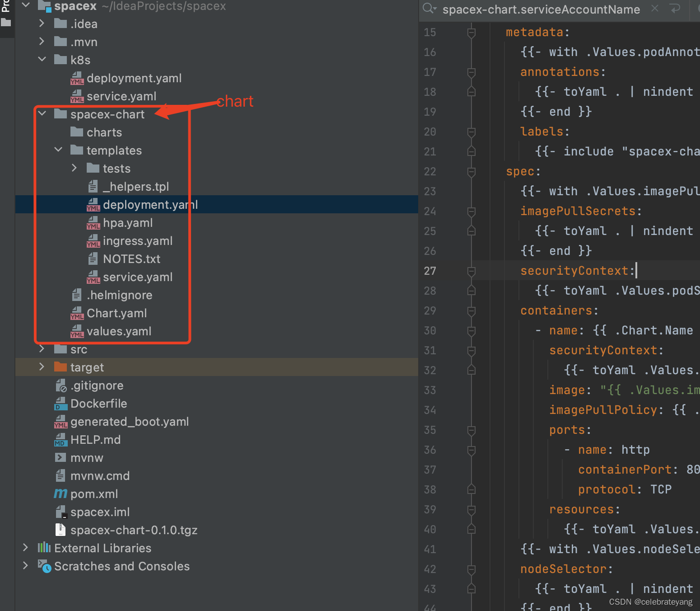Collapse the spacex project root node
Viewport: 700px width, 611px height.
(26, 5)
